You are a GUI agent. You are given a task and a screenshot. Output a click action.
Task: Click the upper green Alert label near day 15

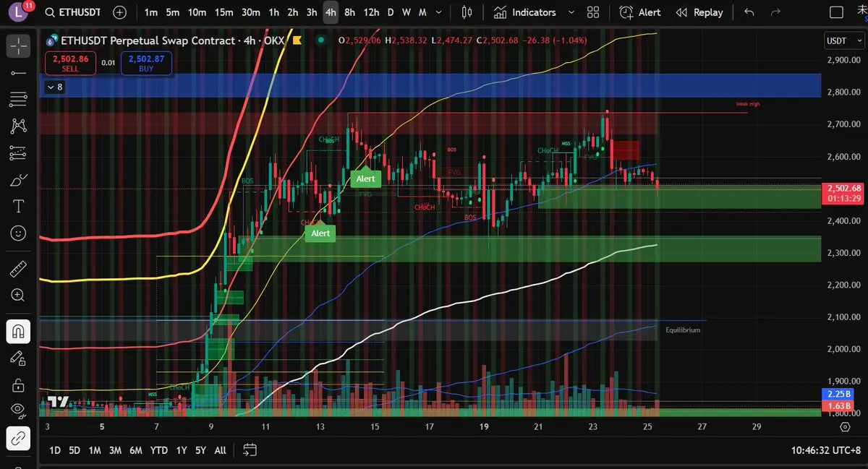pos(366,178)
